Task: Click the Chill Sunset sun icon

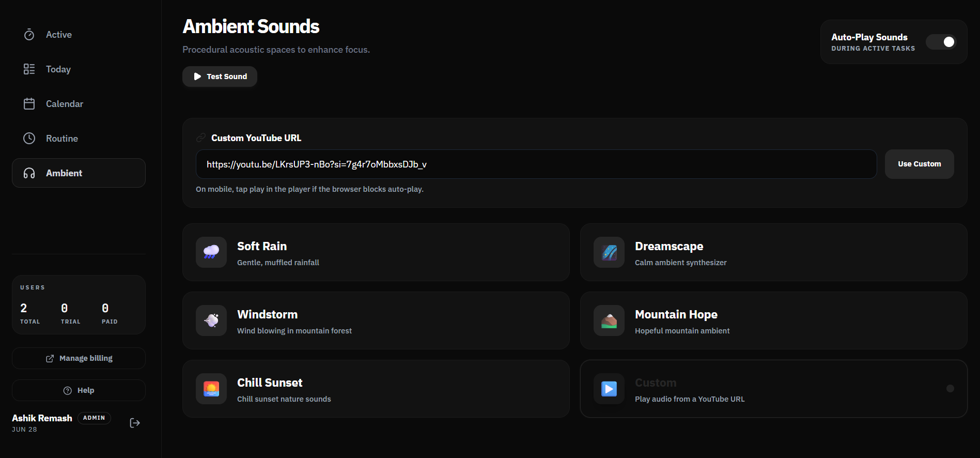Action: (x=211, y=389)
